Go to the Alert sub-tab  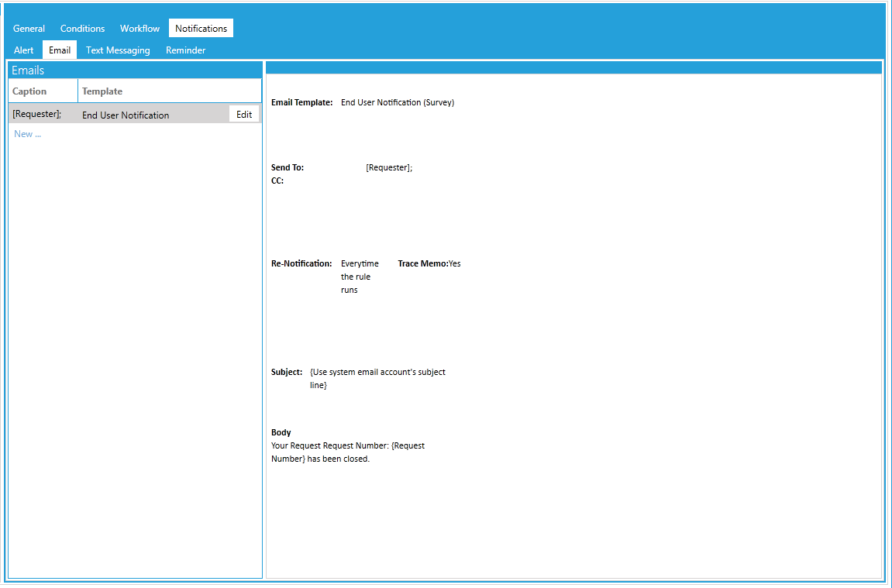[24, 50]
